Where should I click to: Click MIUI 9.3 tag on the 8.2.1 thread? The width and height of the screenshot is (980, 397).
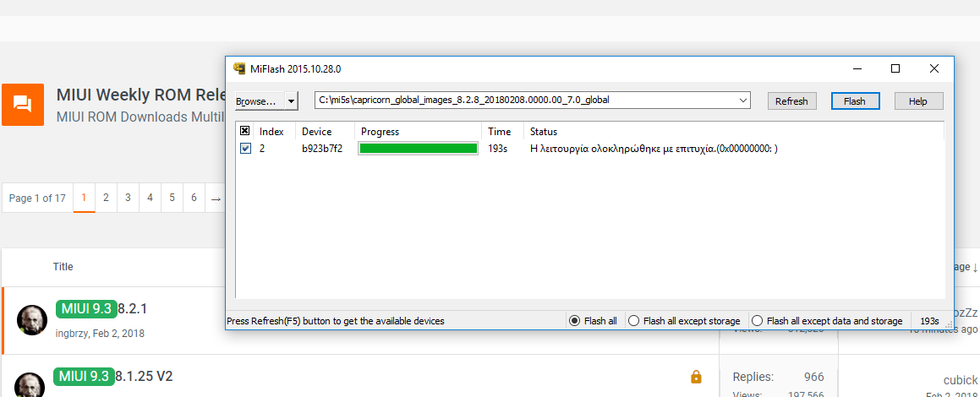[86, 308]
